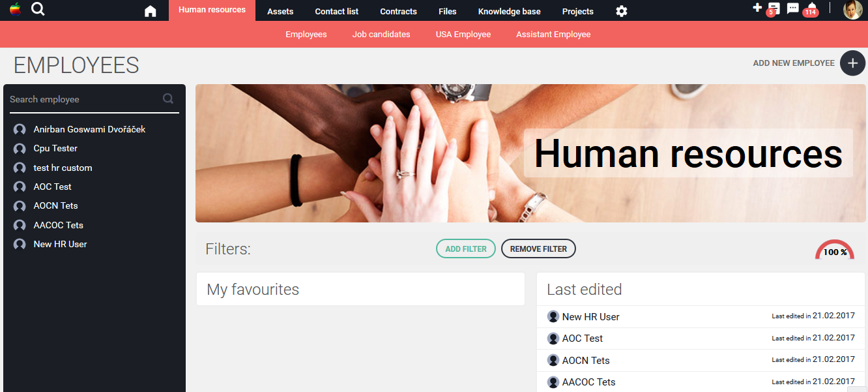Image resolution: width=868 pixels, height=392 pixels.
Task: Click the quick add plus icon in top bar
Action: (x=757, y=8)
